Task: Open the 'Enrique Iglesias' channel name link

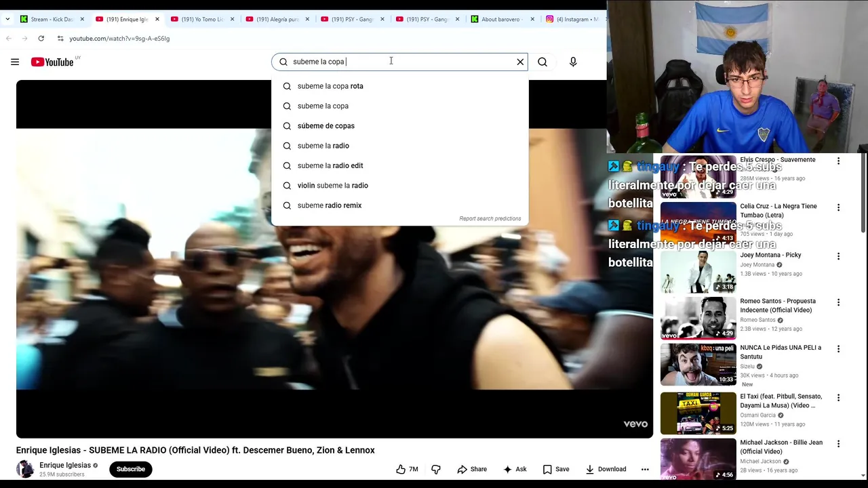Action: pos(65,465)
